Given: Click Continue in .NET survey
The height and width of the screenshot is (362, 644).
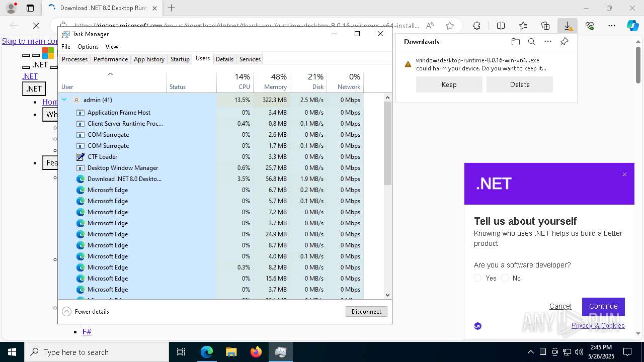Looking at the screenshot, I should [x=603, y=306].
